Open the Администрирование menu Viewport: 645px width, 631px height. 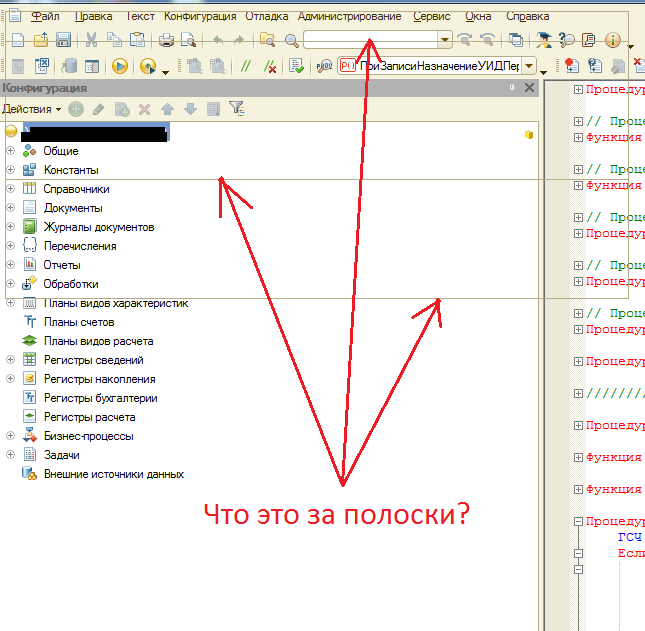click(350, 16)
